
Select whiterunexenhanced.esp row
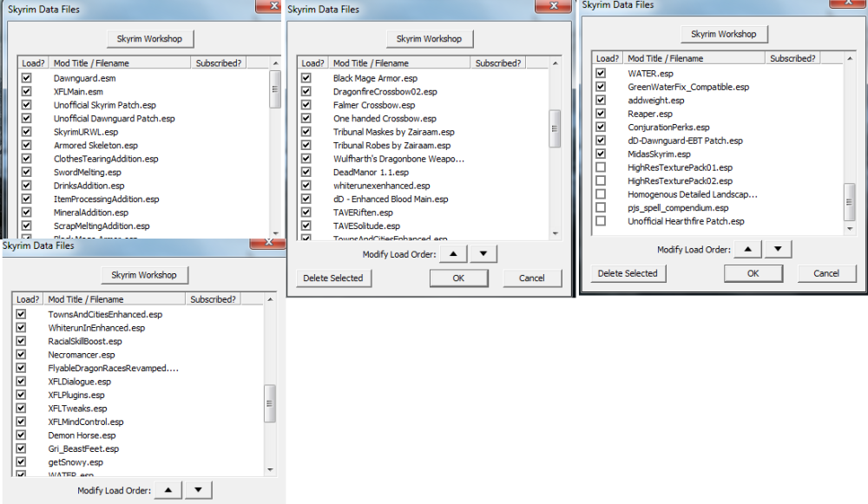[381, 186]
